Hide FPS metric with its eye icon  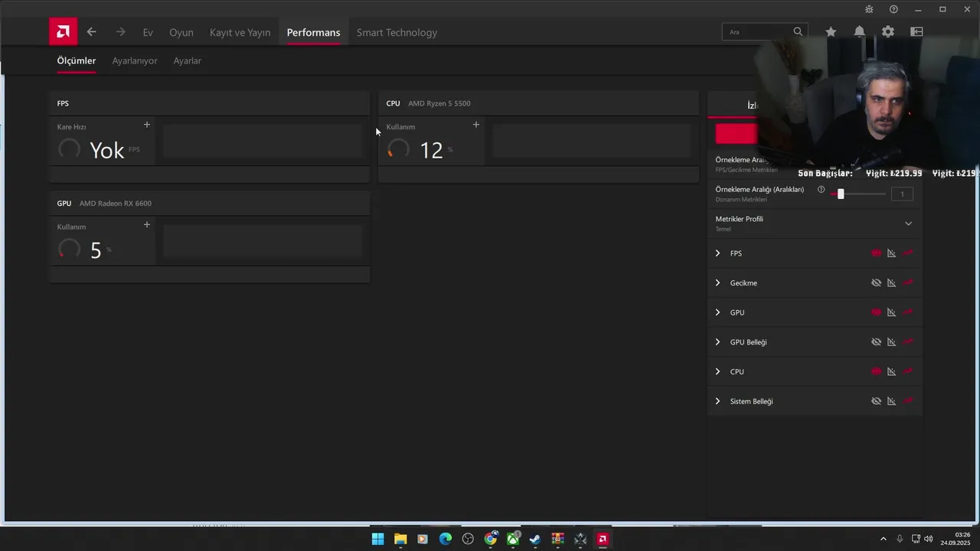coord(876,253)
